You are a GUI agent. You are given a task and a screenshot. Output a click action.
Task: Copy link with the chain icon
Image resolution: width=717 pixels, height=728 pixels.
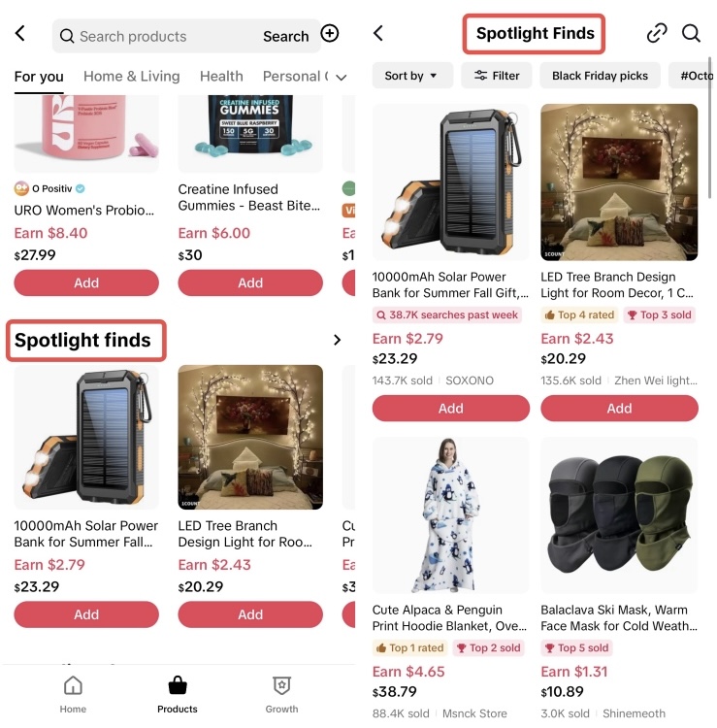pos(657,33)
